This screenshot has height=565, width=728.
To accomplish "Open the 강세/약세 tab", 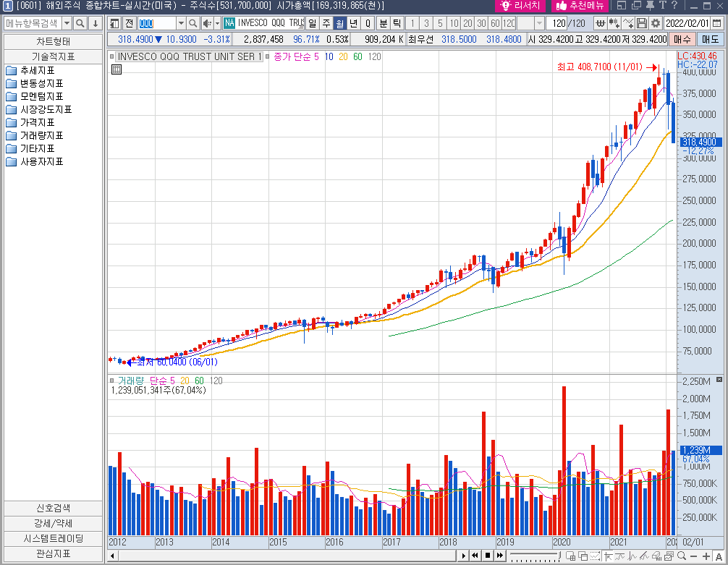I will [x=53, y=524].
